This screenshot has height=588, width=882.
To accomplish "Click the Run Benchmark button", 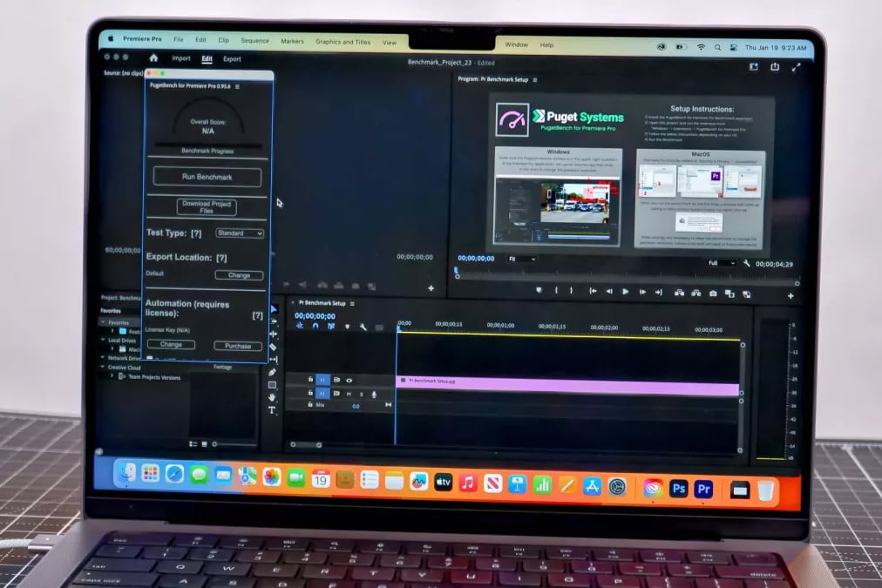I will point(207,177).
